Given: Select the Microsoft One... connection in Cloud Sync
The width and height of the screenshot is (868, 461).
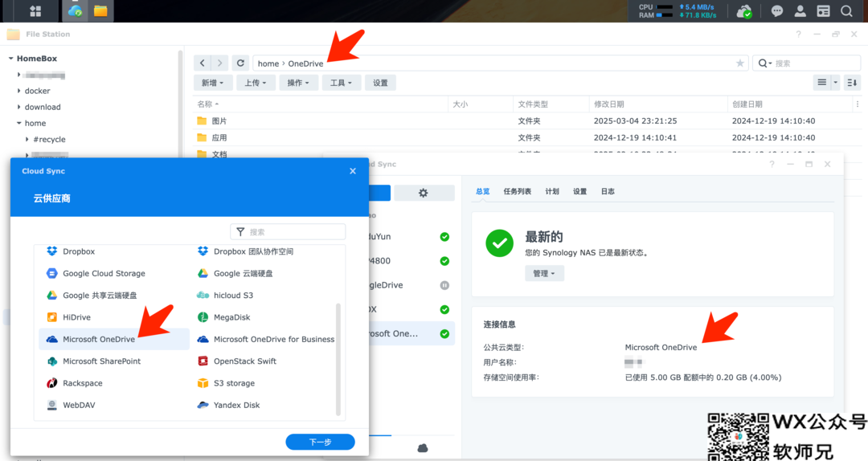Looking at the screenshot, I should (x=411, y=334).
